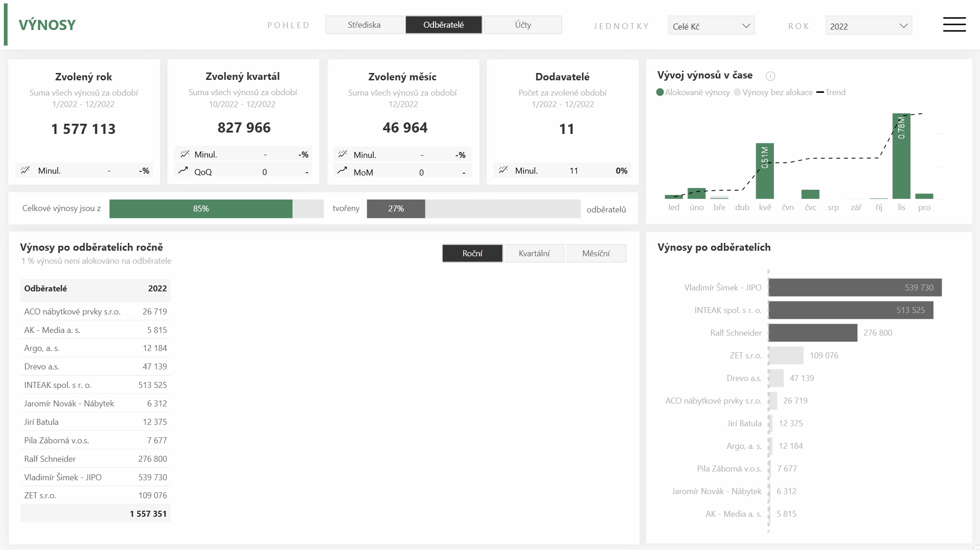Select the Kvartální toggle option

(x=534, y=253)
